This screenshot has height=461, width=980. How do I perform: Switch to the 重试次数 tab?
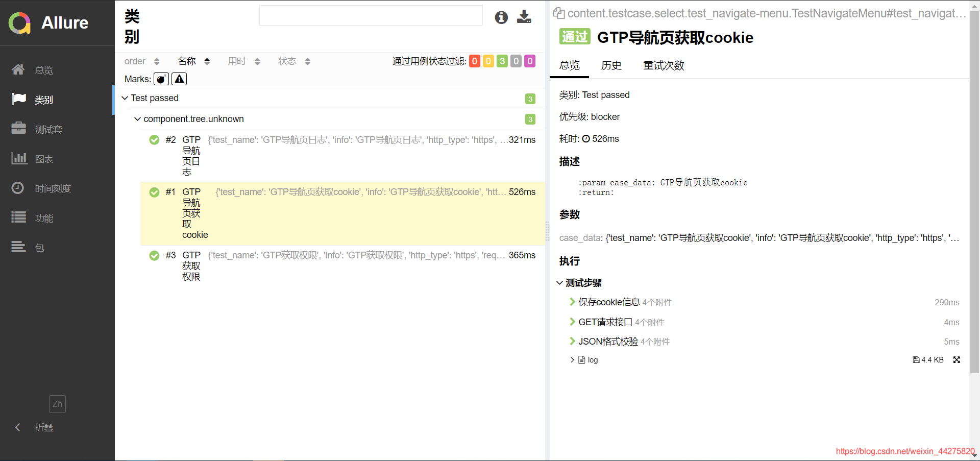point(664,65)
